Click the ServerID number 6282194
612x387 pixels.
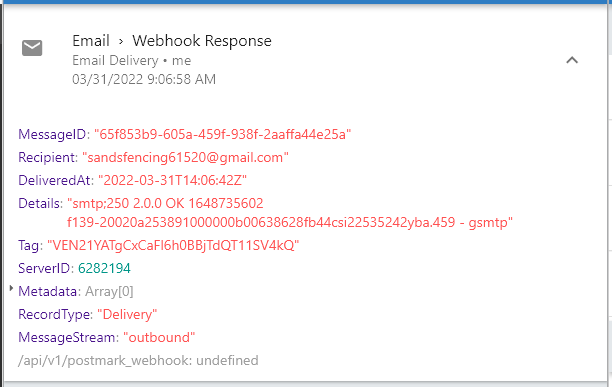pos(104,268)
